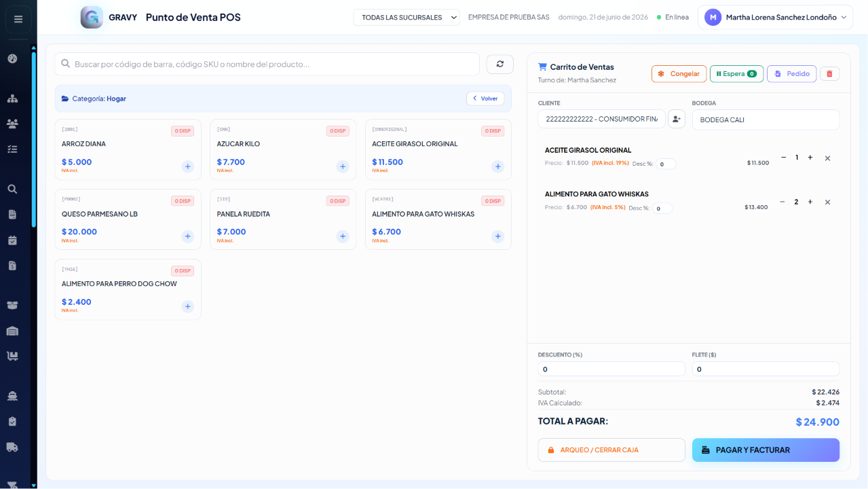Focus the product search field
Screen dimensions: 868x489
(x=267, y=64)
